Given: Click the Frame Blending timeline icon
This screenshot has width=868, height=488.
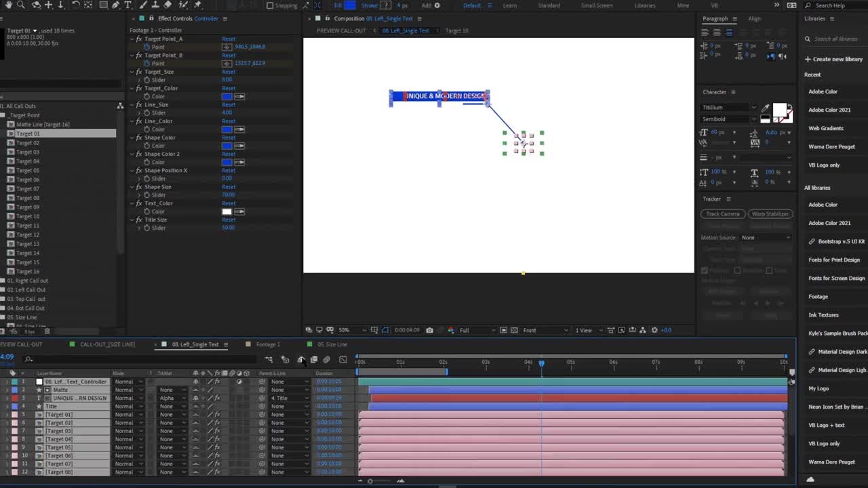Looking at the screenshot, I should [x=313, y=359].
